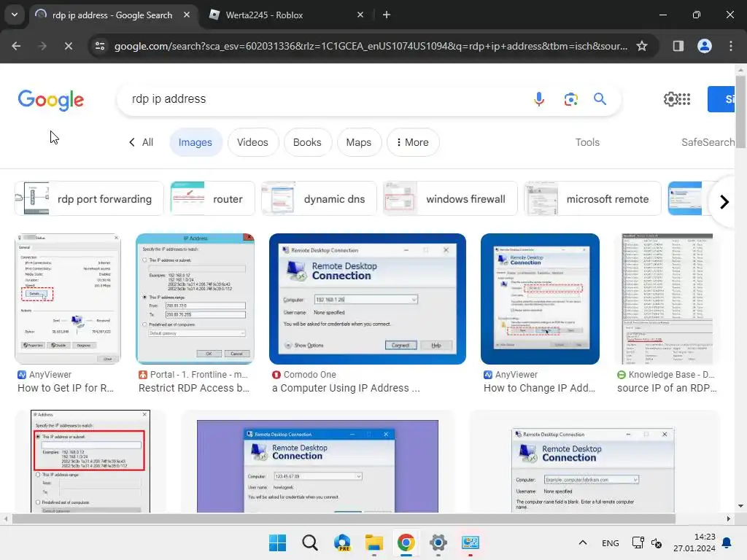Open Chrome three-dot menu
The width and height of the screenshot is (747, 560).
[x=731, y=46]
